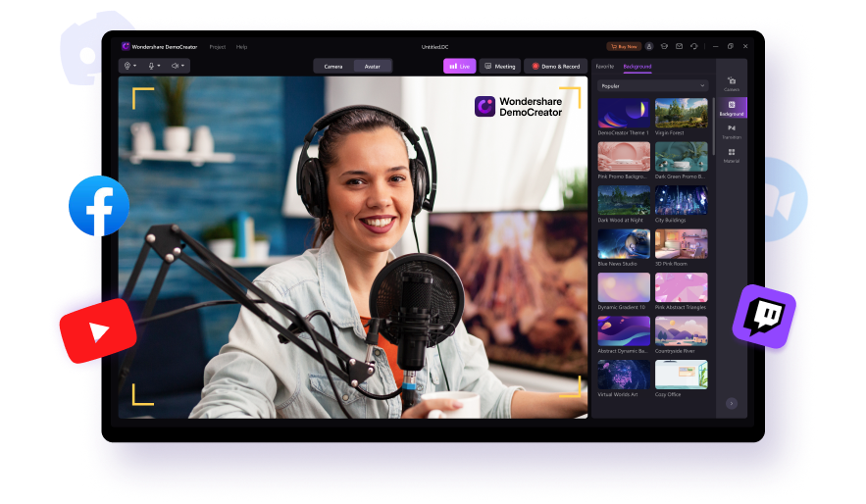Select DemoCreator Theme 1 background
The height and width of the screenshot is (504, 866).
click(x=624, y=113)
